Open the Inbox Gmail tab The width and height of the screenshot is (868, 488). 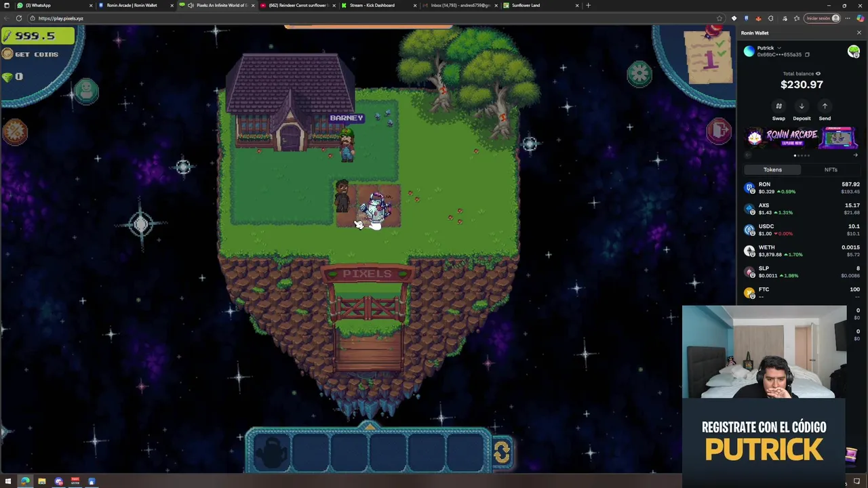(460, 5)
